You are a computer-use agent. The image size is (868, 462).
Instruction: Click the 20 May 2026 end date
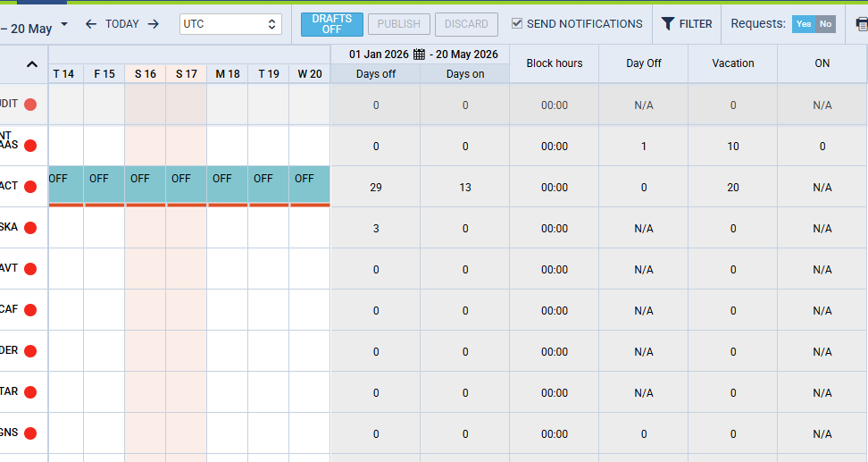(467, 55)
